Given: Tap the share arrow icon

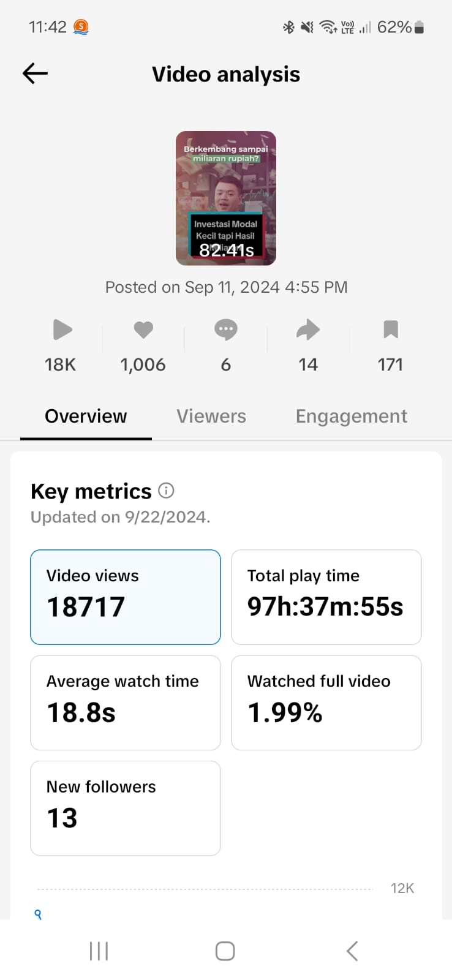Looking at the screenshot, I should tap(307, 330).
